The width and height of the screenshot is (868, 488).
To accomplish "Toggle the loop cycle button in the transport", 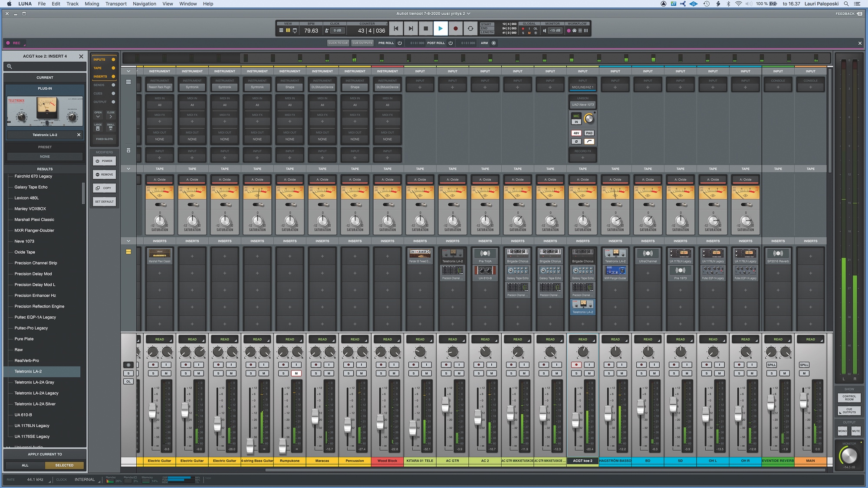I will coord(470,29).
